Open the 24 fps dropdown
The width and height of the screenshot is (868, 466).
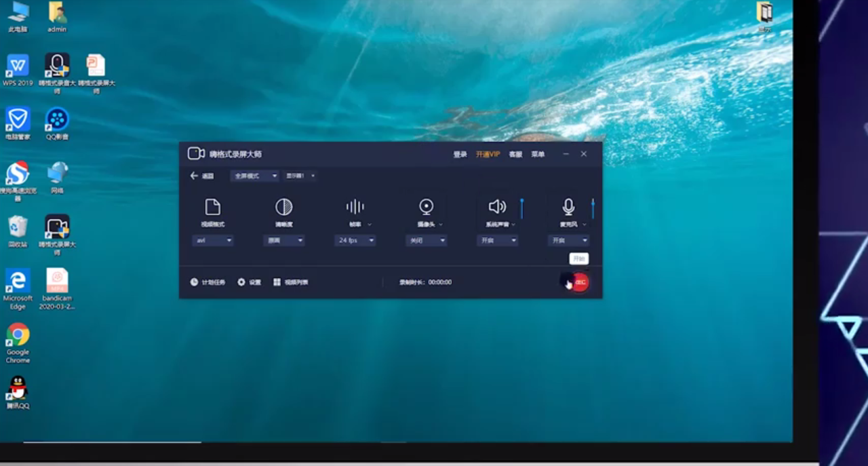tap(355, 240)
